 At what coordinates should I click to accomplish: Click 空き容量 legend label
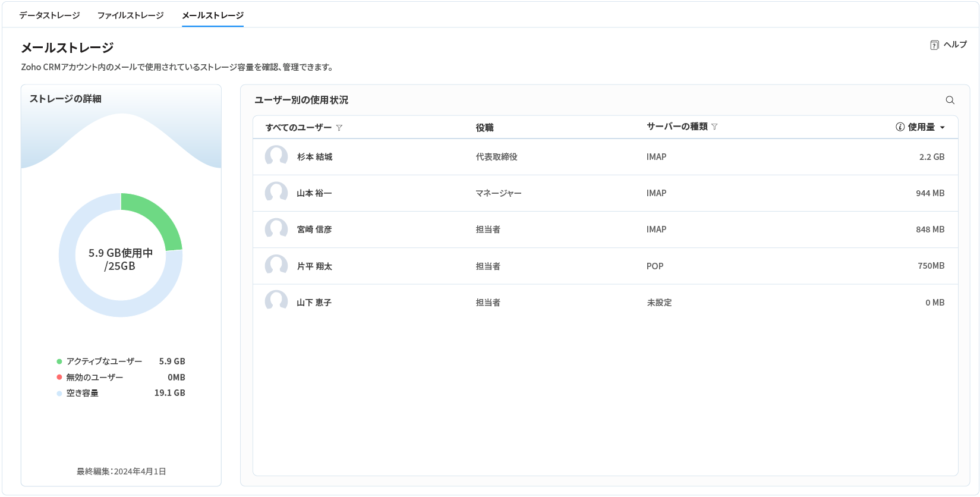(x=82, y=393)
